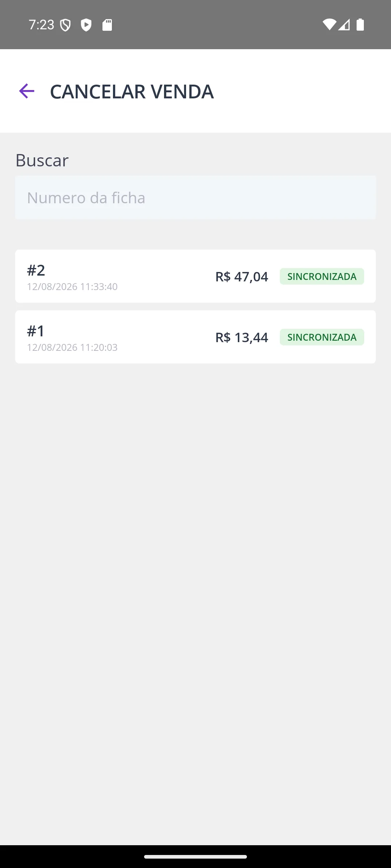Tap the battery icon

tap(360, 25)
